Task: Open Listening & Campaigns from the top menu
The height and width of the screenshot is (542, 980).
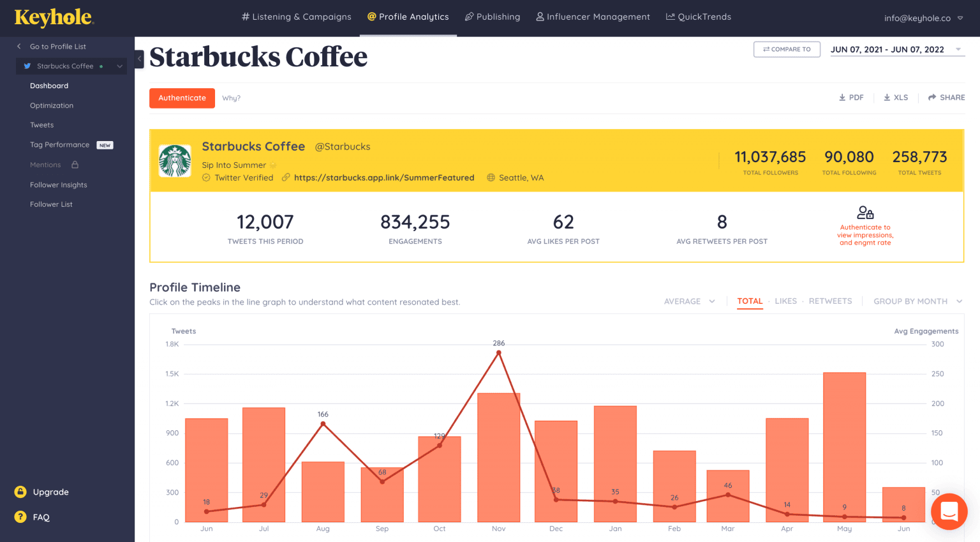Action: click(x=296, y=17)
